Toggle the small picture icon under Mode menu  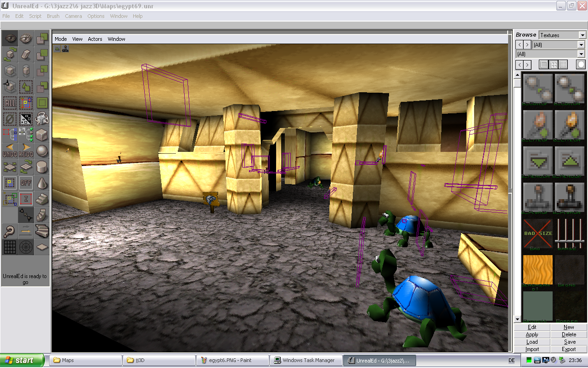pos(57,48)
